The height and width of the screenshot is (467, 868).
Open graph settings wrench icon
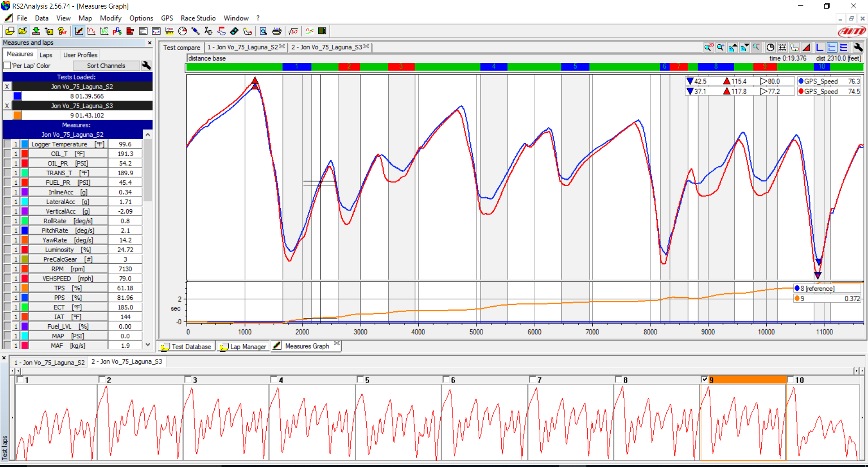coord(858,47)
